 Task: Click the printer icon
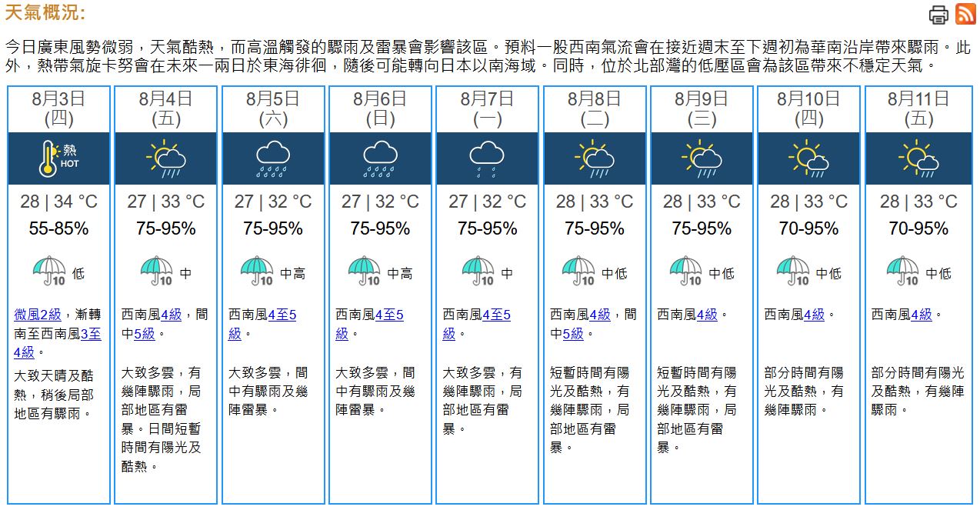(939, 15)
